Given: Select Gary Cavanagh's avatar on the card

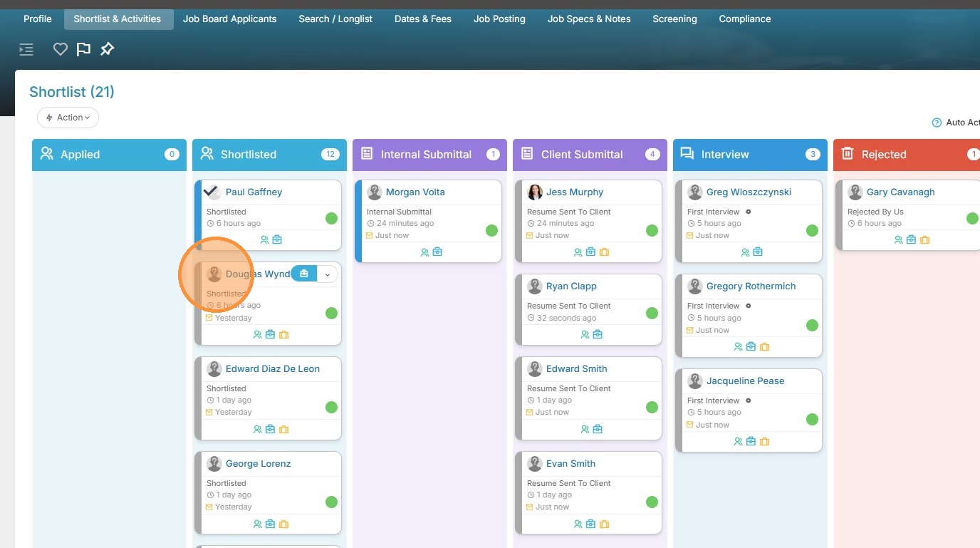Looking at the screenshot, I should click(855, 192).
